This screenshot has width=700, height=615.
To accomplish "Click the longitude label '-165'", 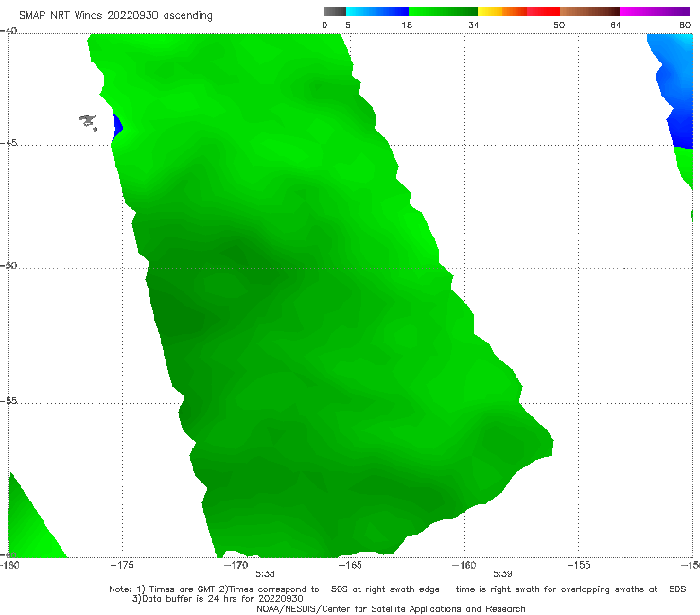I will click(x=350, y=565).
